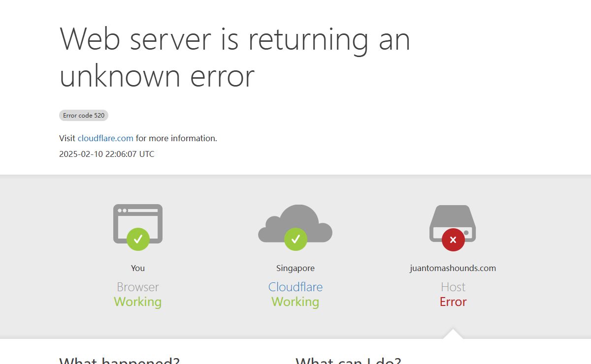Click the Singapore location label
Viewport: 591px width, 364px height.
[x=295, y=268]
